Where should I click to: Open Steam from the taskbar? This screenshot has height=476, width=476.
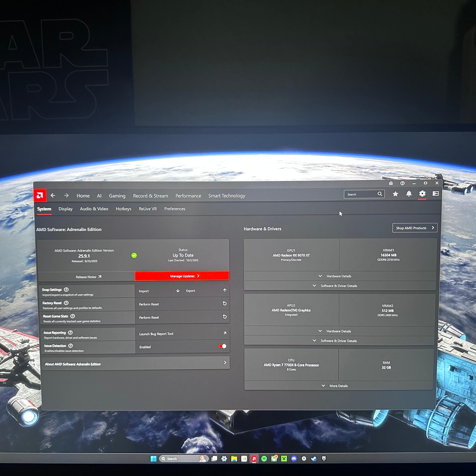pos(314,459)
